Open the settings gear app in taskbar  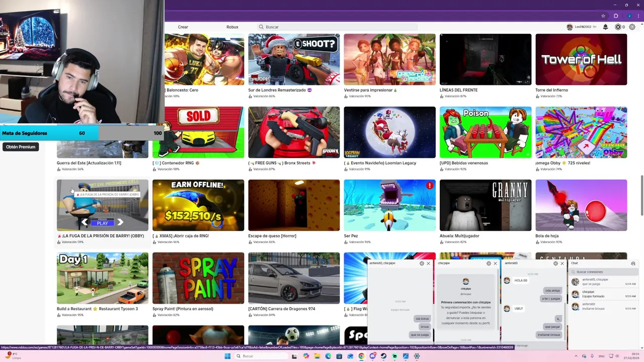417,356
